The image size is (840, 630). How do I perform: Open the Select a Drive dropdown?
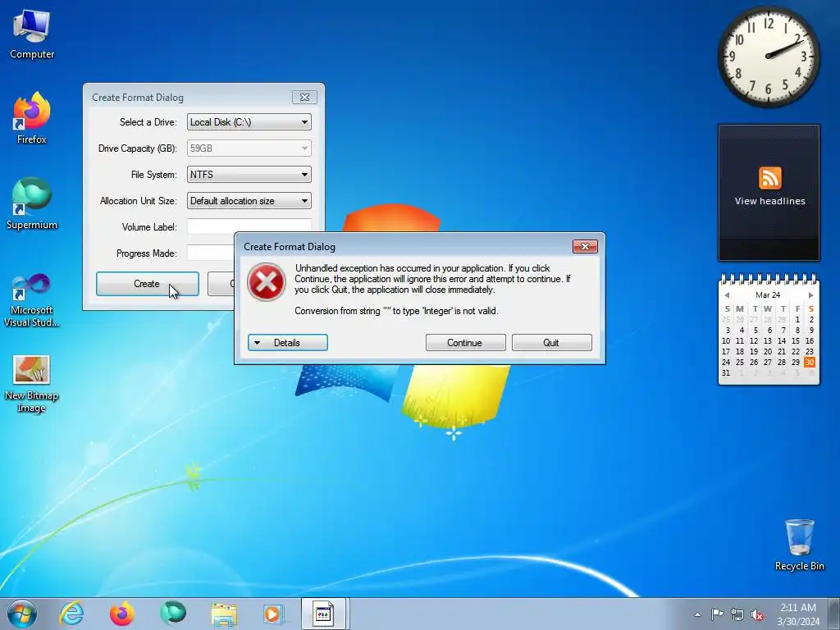click(249, 122)
